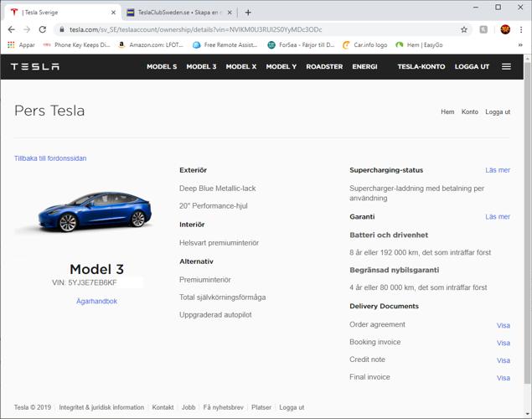Viewport: 532px width, 419px height.
Task: Click the browser forward arrow
Action: 27,29
